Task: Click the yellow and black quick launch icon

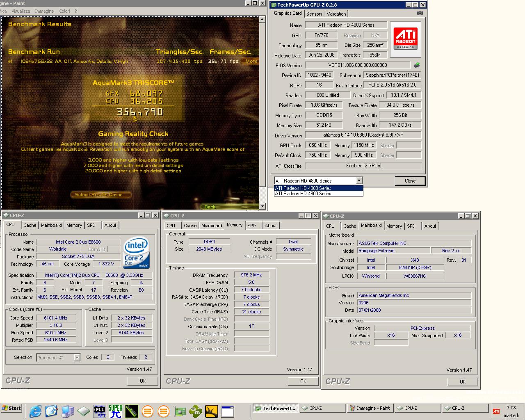Action: 212,411
